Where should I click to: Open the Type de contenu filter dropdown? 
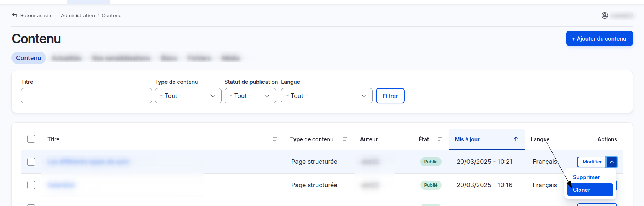(188, 96)
